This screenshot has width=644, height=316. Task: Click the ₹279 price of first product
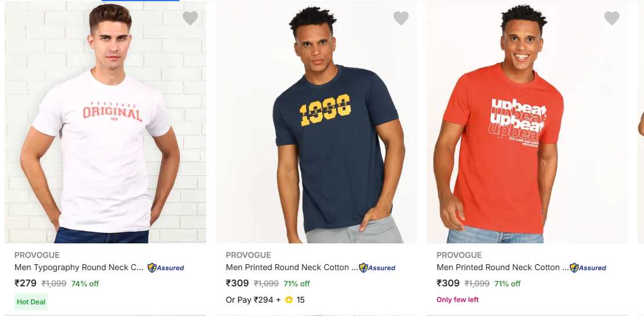[26, 283]
